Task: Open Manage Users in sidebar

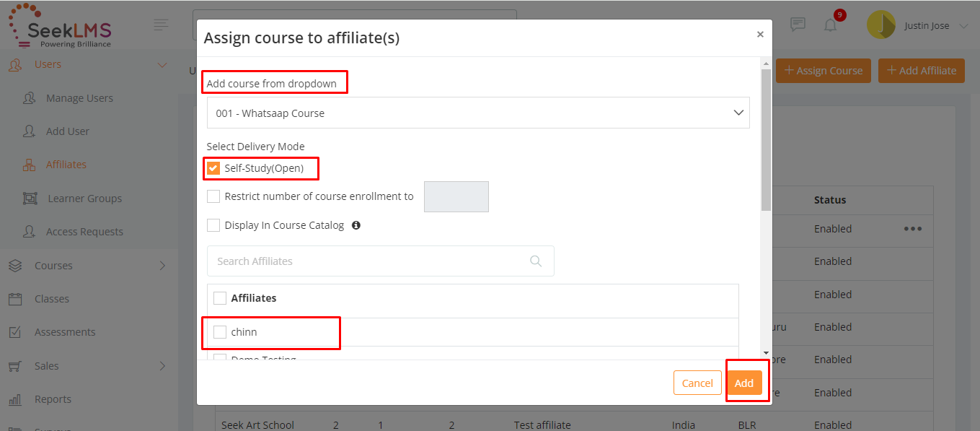Action: [79, 98]
